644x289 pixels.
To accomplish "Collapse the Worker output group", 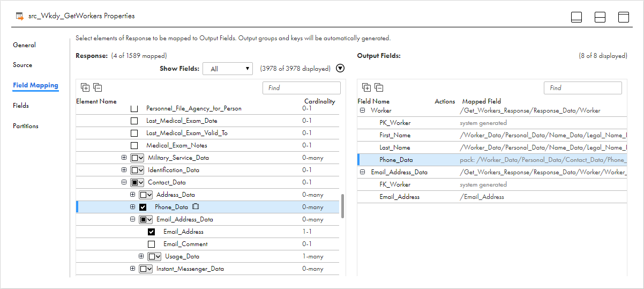I will [x=363, y=110].
